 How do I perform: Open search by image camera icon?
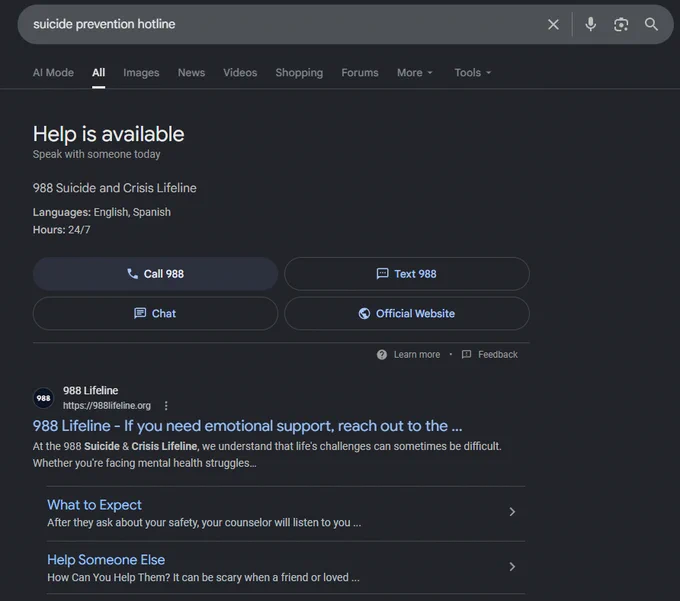(621, 24)
